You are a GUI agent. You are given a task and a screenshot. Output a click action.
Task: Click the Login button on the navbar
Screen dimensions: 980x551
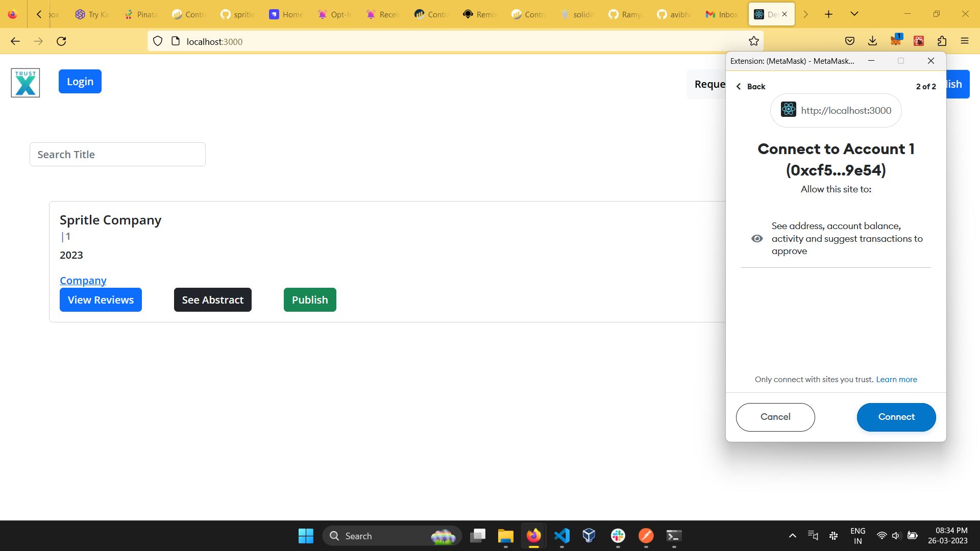[80, 81]
